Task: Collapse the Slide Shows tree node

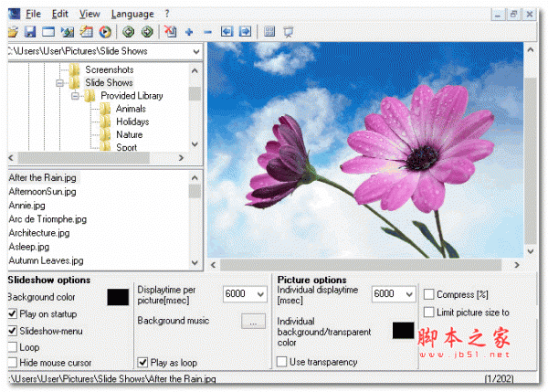Action: tap(59, 83)
